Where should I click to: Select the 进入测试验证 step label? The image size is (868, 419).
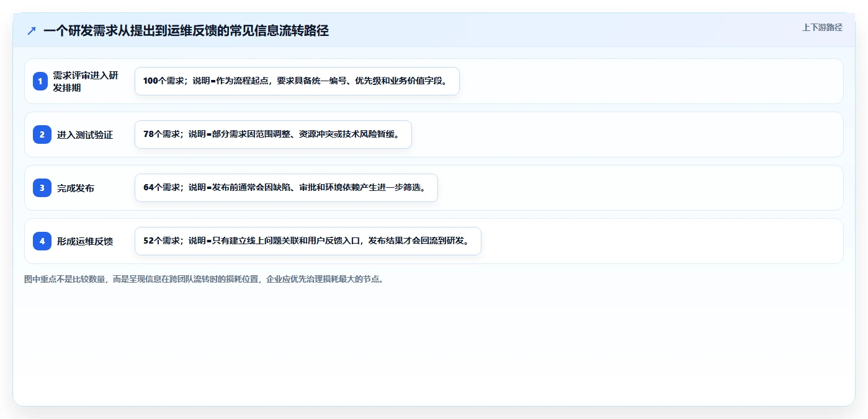click(85, 135)
